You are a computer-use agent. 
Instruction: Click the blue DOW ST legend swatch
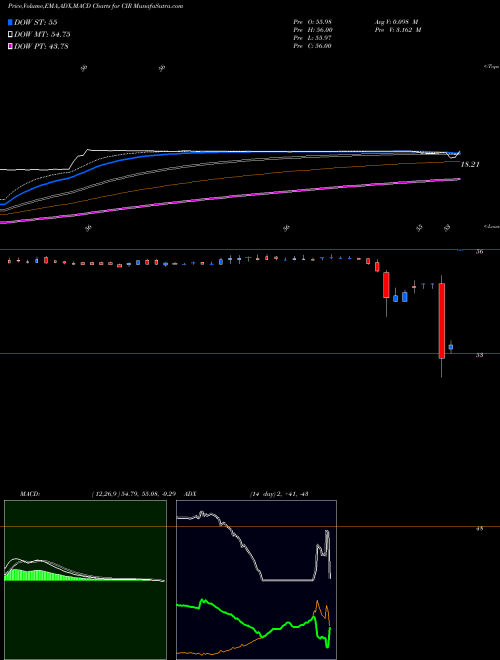coord(11,22)
